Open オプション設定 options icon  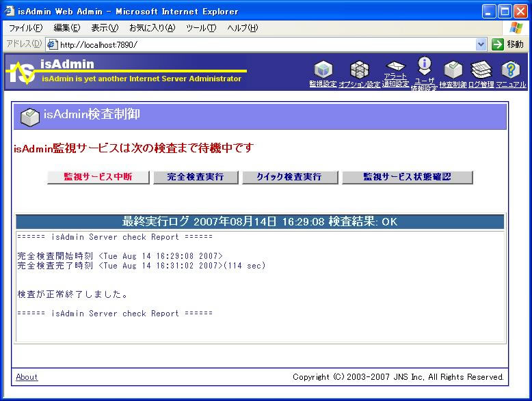tap(359, 70)
